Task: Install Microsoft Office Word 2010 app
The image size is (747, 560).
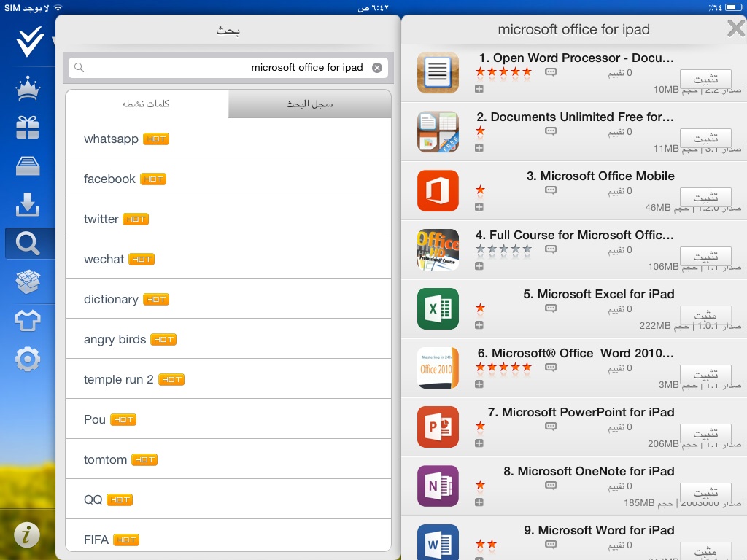Action: 705,374
